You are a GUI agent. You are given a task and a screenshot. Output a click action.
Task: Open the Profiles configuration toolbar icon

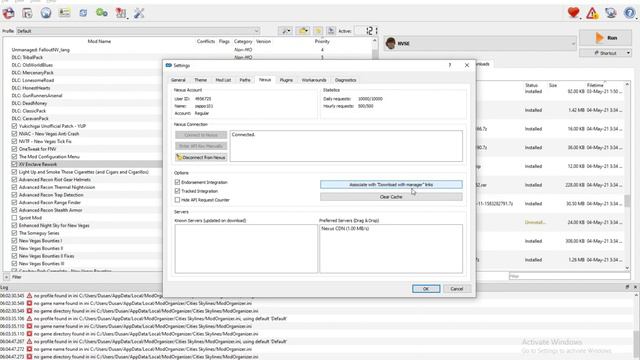coord(64,13)
